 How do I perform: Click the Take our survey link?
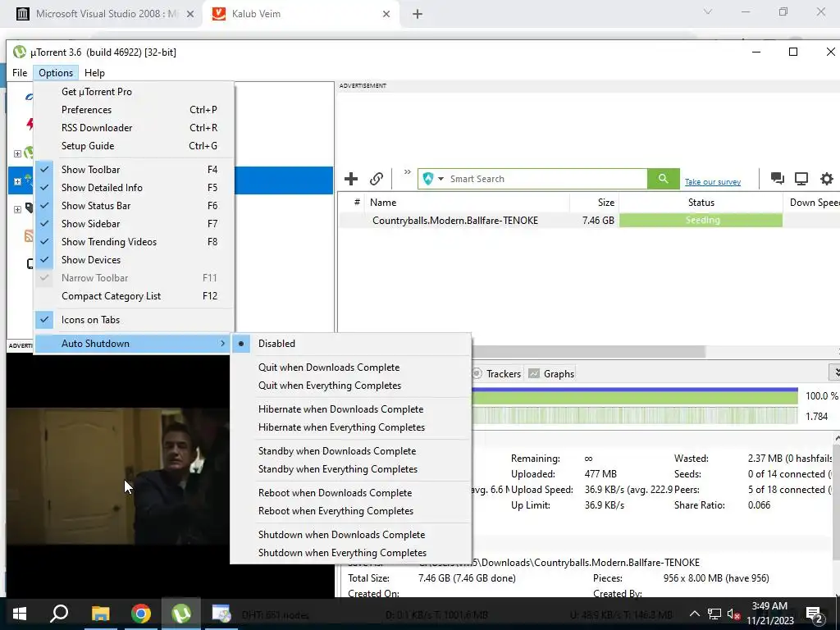pos(713,182)
